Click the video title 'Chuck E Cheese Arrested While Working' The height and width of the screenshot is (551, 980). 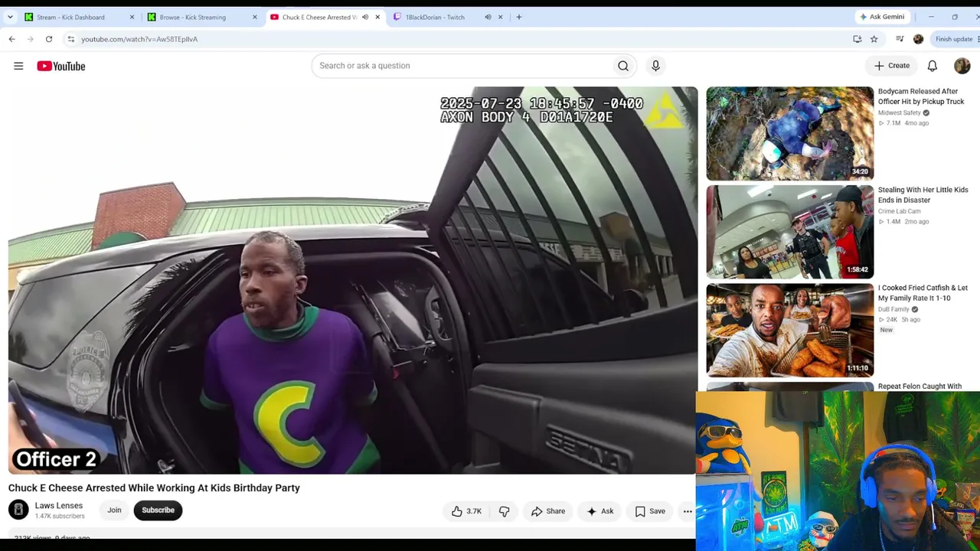pos(154,488)
